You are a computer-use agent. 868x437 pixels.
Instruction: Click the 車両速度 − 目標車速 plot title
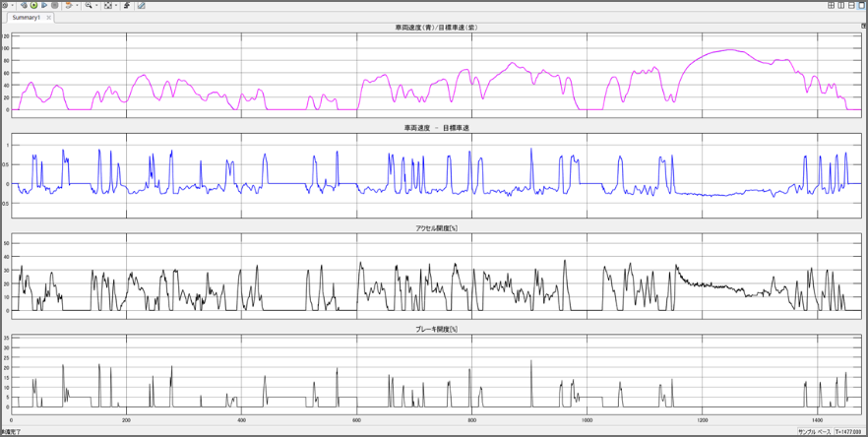point(437,127)
